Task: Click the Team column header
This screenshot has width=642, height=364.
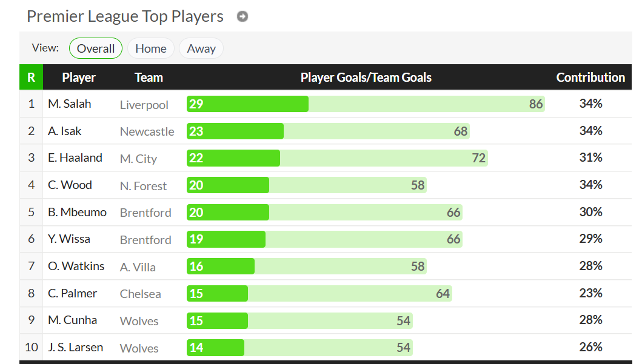Action: pyautogui.click(x=149, y=78)
